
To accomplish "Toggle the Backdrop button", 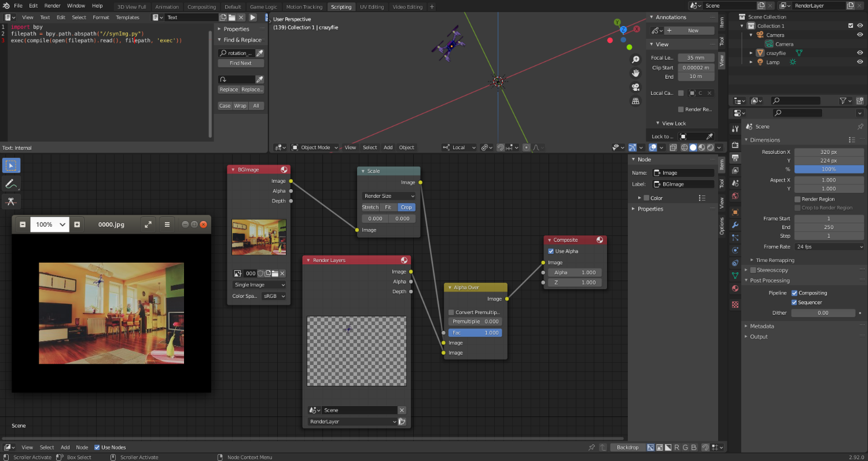I will [x=627, y=447].
